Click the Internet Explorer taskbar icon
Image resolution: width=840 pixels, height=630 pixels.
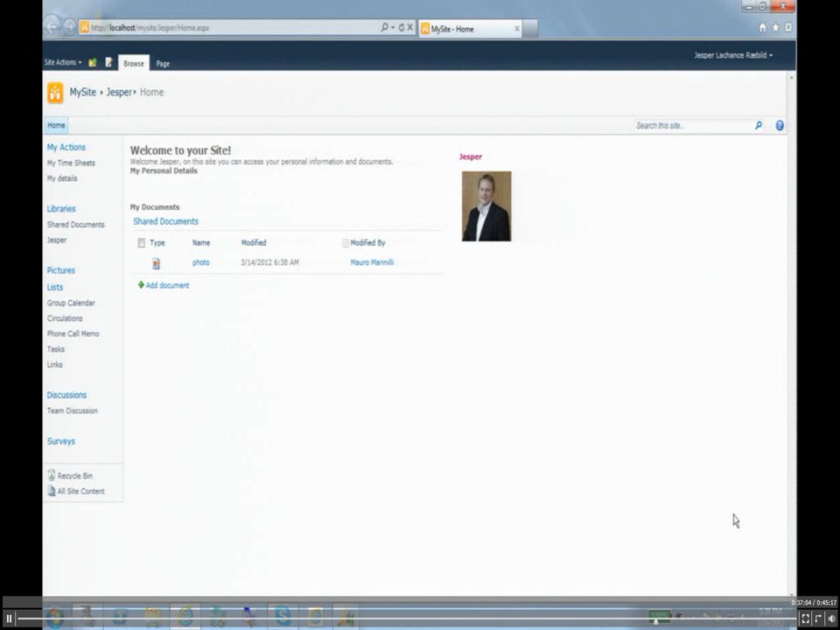tap(185, 616)
